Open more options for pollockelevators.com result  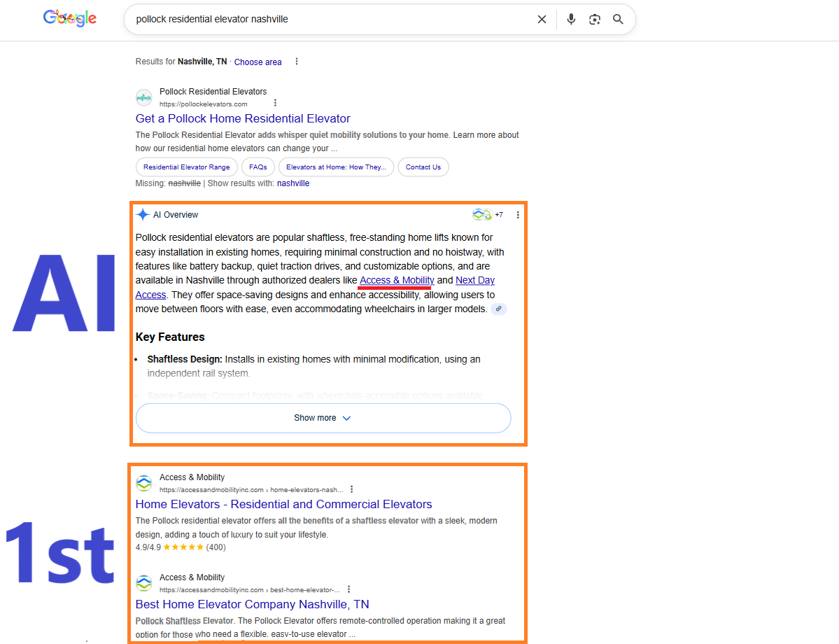coord(275,103)
